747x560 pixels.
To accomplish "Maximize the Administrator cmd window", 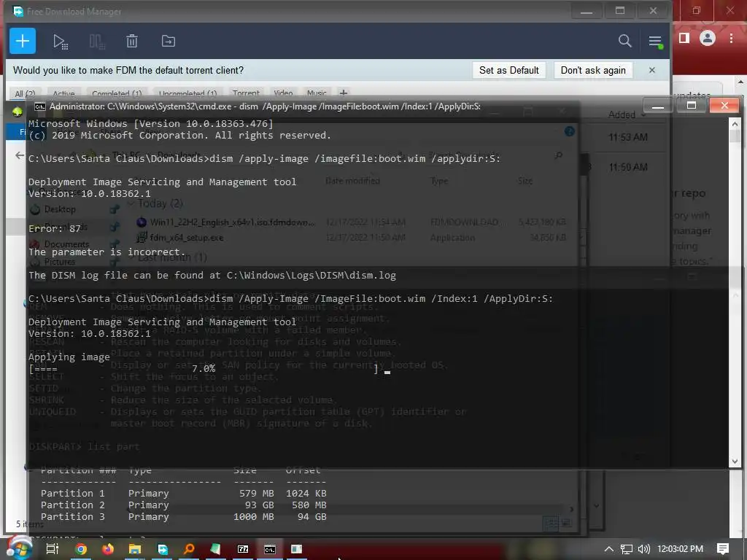I will click(692, 106).
